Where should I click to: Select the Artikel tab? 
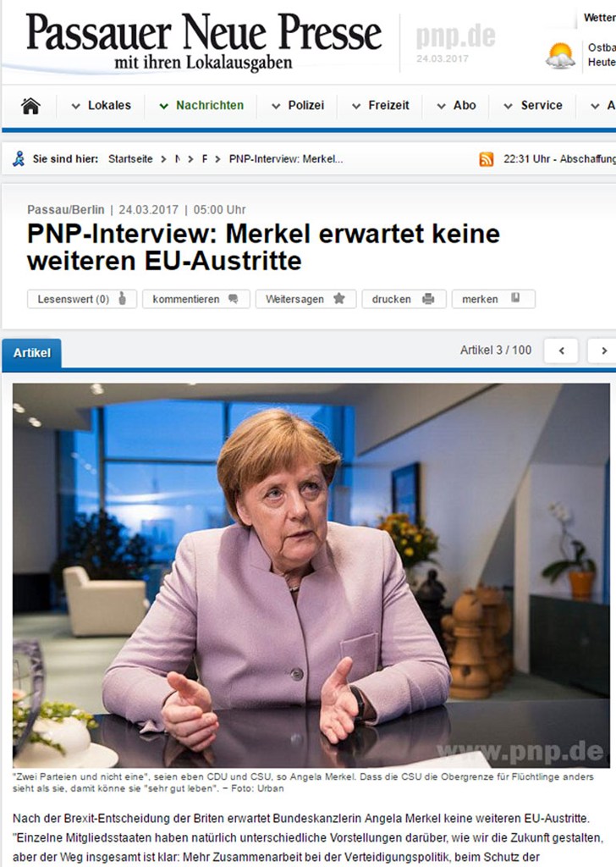pos(31,353)
